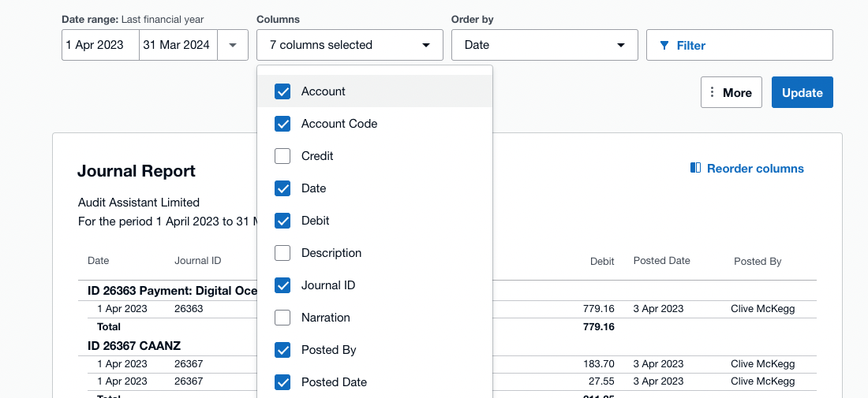Click Journal ID 26363 cell

[189, 309]
